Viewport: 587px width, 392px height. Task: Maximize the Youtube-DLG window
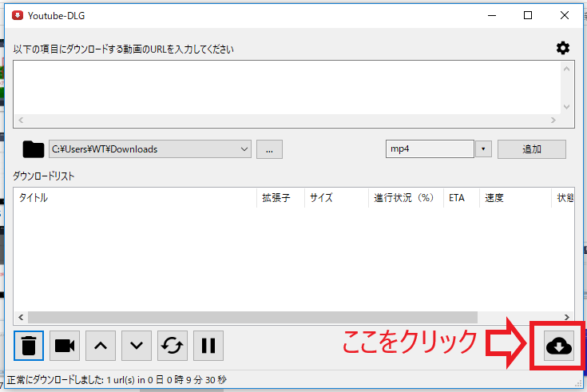click(528, 15)
